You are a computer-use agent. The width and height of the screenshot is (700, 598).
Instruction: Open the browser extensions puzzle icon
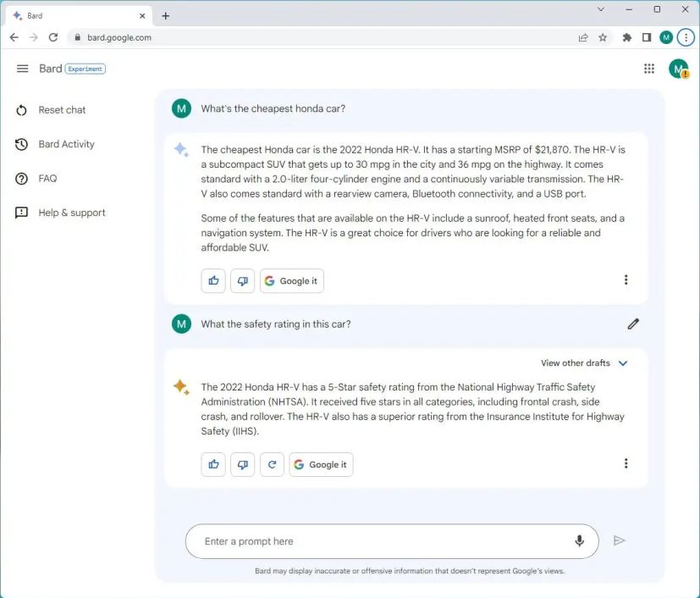pyautogui.click(x=627, y=37)
